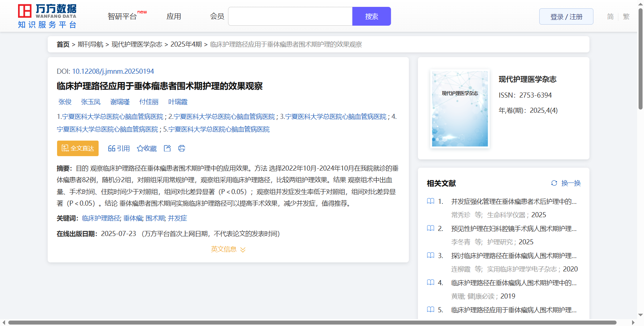
Task: Open related article 5 临床护理路径应用于垂体瘤病人围术期护理...
Action: (x=514, y=310)
